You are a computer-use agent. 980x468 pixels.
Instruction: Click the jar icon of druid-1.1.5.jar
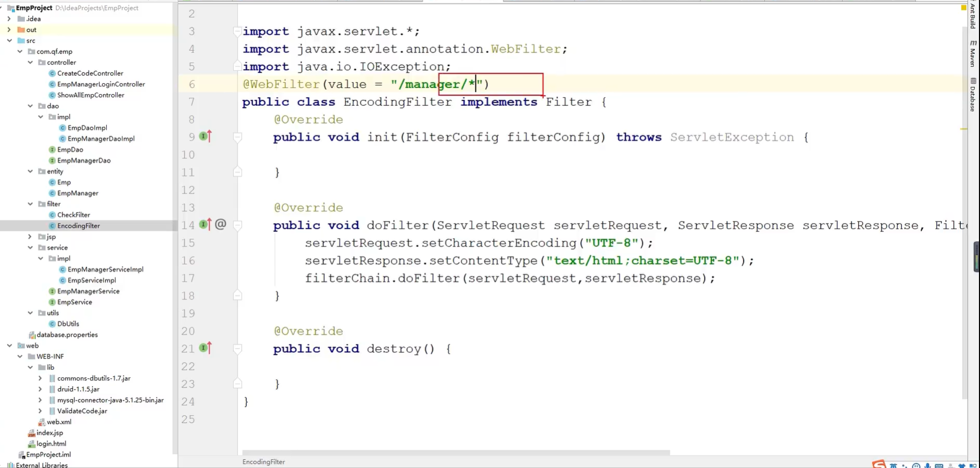tap(52, 389)
